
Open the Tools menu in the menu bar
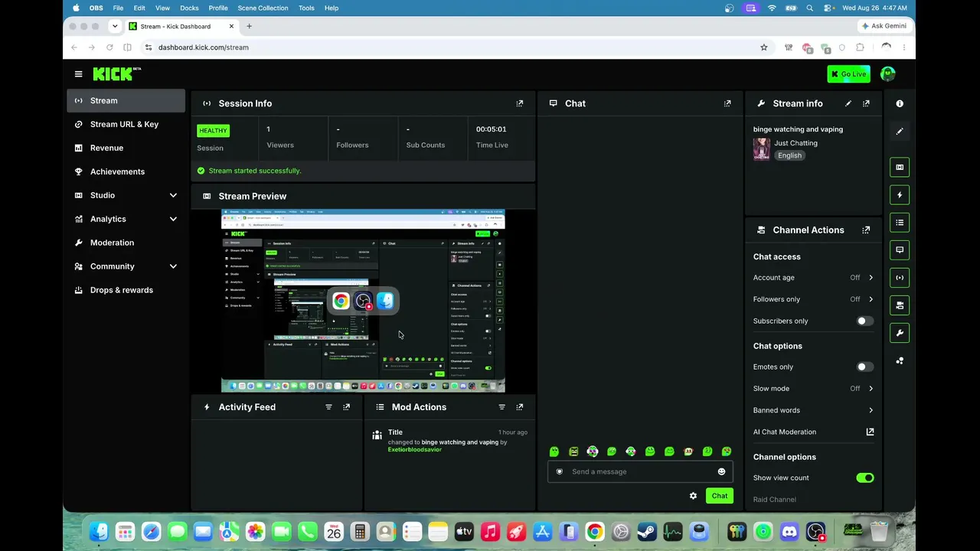(306, 8)
